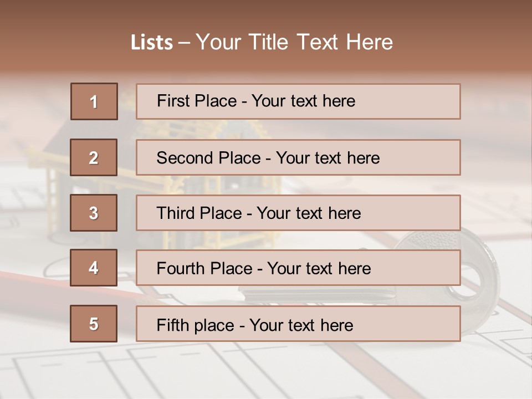Select the brown box labeled 3
This screenshot has height=399, width=532.
click(94, 213)
